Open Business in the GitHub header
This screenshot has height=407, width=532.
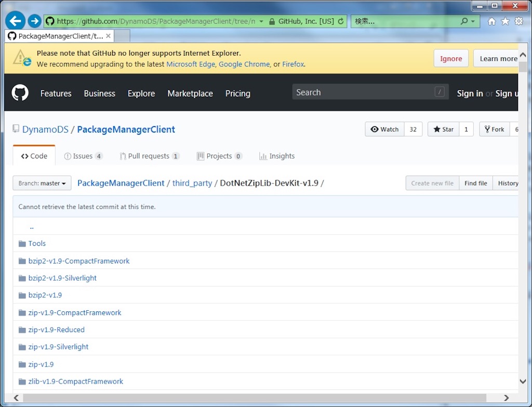(x=99, y=94)
